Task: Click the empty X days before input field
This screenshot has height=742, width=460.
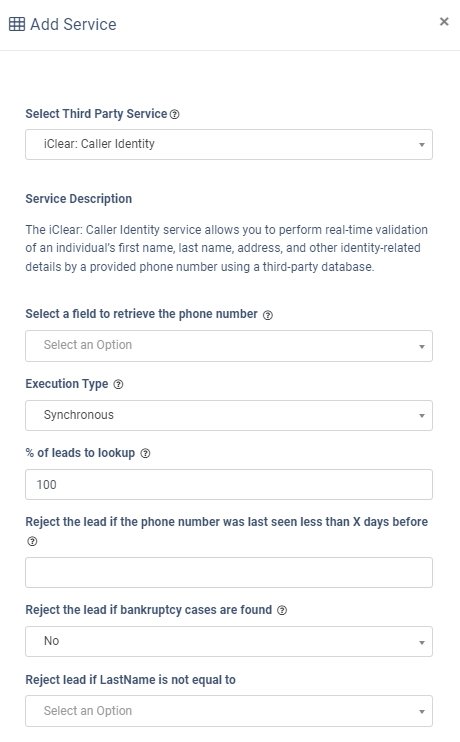Action: 229,573
